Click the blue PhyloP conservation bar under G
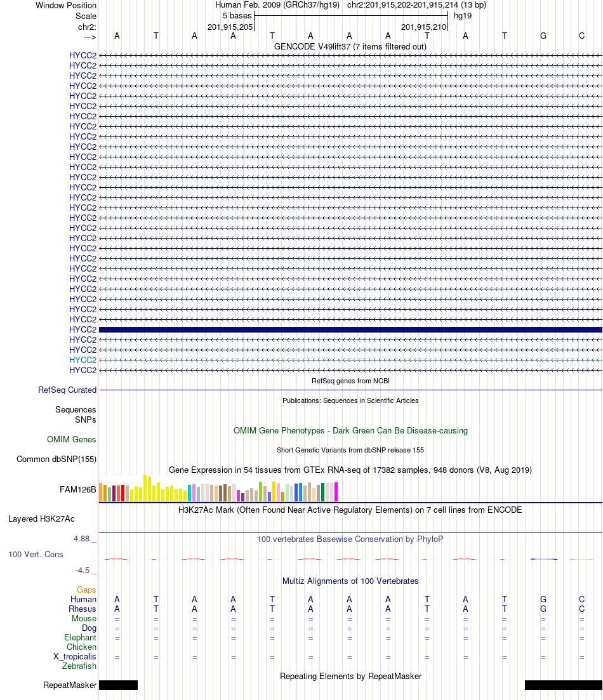The height and width of the screenshot is (700, 603). [x=543, y=559]
